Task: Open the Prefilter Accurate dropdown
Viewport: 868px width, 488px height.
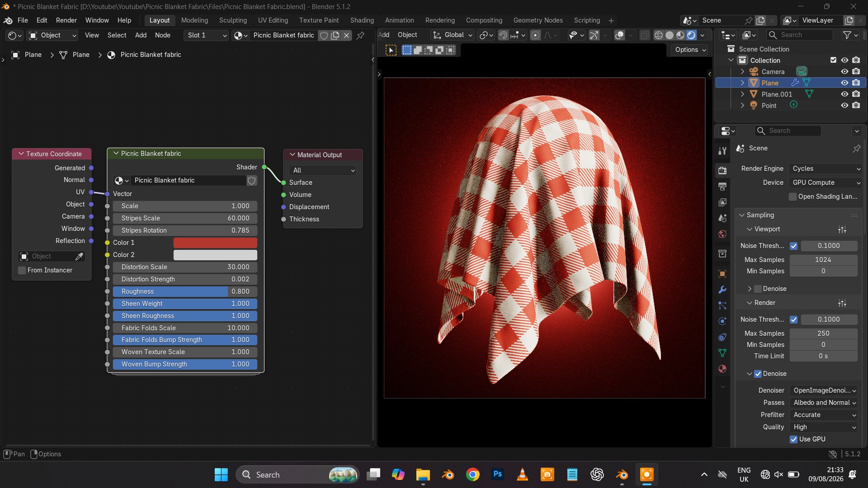Action: coord(824,415)
